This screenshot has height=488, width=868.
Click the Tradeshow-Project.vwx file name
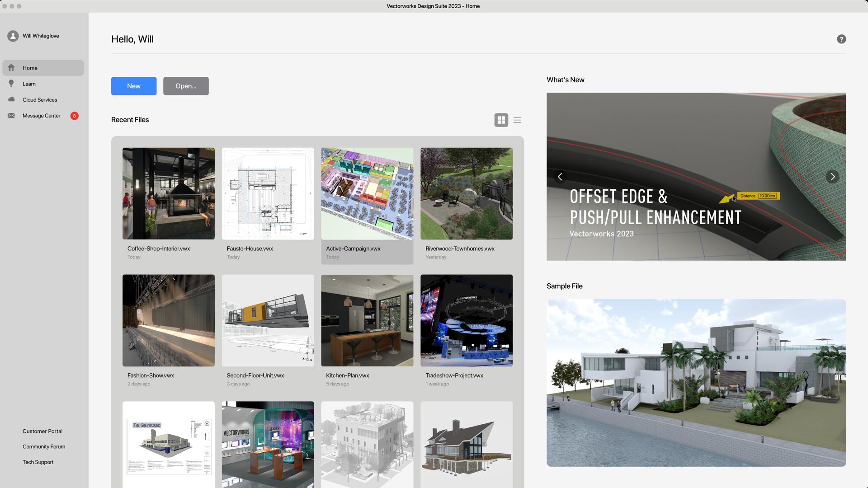click(x=454, y=375)
